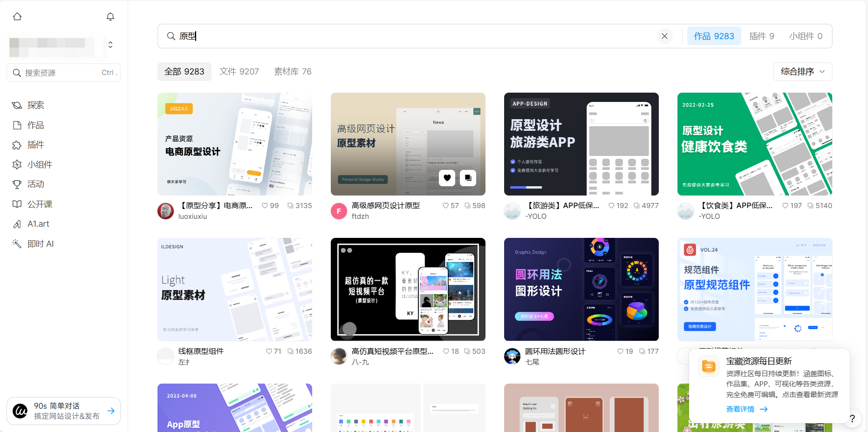This screenshot has height=432, width=868.
Task: Like 高级网页设计 via the heart button on its thumbnail
Action: (447, 178)
